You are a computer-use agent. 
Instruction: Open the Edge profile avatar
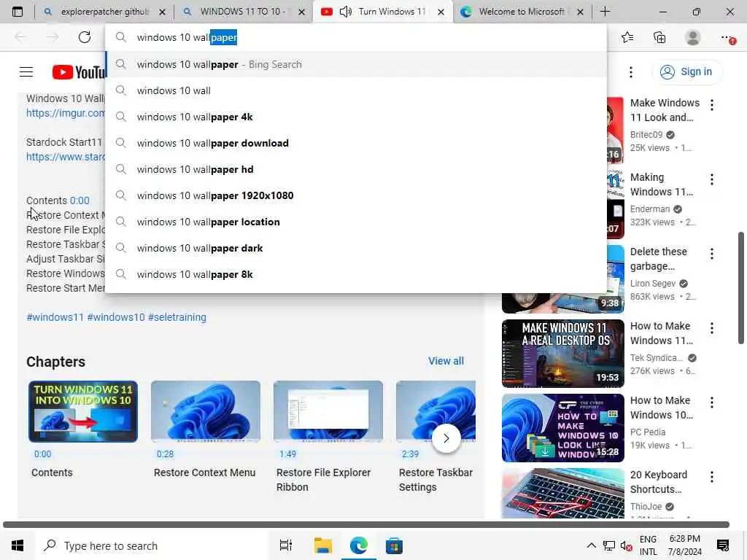(693, 37)
